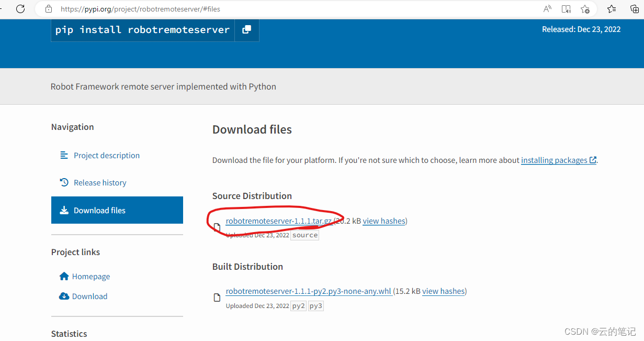This screenshot has height=341, width=644.
Task: Click the Release history clock icon
Action: tap(64, 182)
